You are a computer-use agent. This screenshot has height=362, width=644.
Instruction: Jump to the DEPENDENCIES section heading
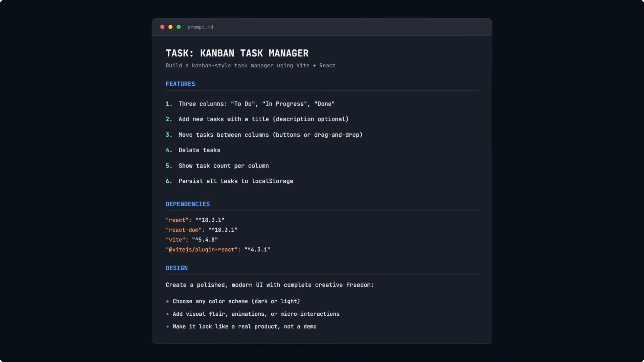[188, 204]
